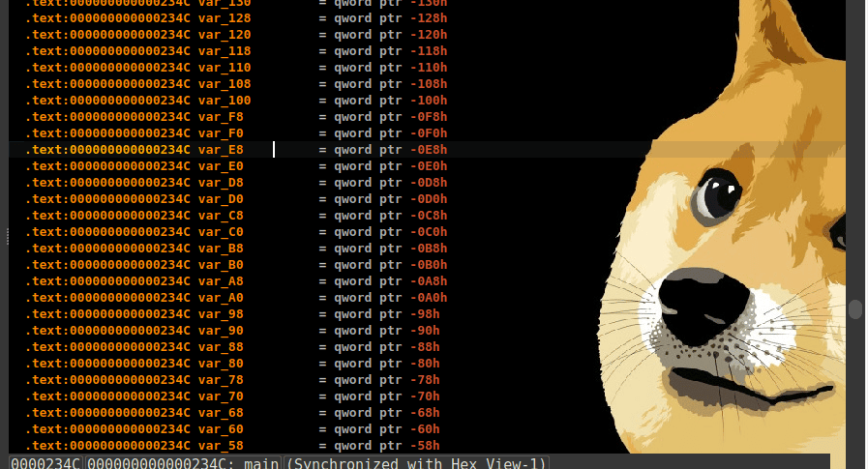
Task: Select the var_108 variable name
Action: [x=224, y=84]
